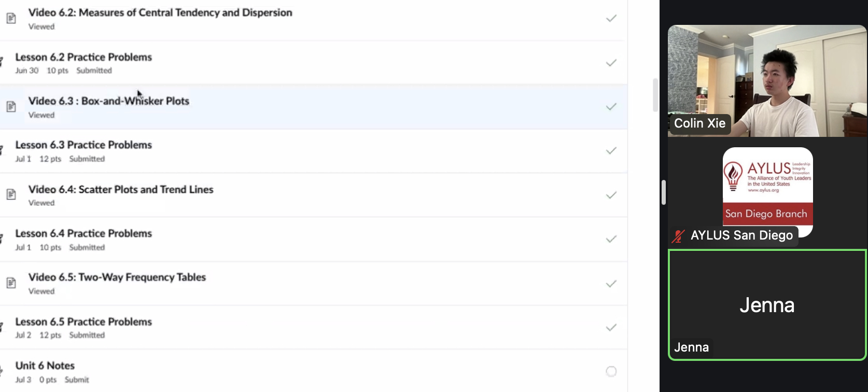Click the checkmark on Video 6.3 row
Viewport: 868px width, 392px height.
(611, 107)
